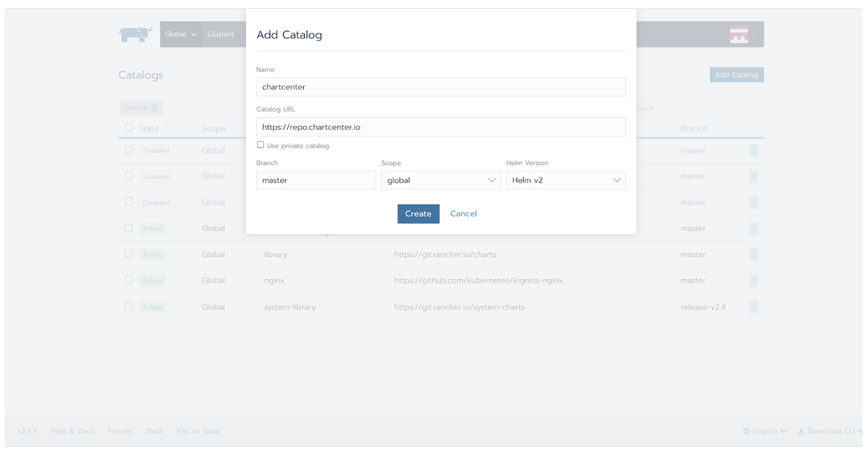The image size is (868, 457).
Task: Open the Global navigation menu
Action: pyautogui.click(x=180, y=34)
